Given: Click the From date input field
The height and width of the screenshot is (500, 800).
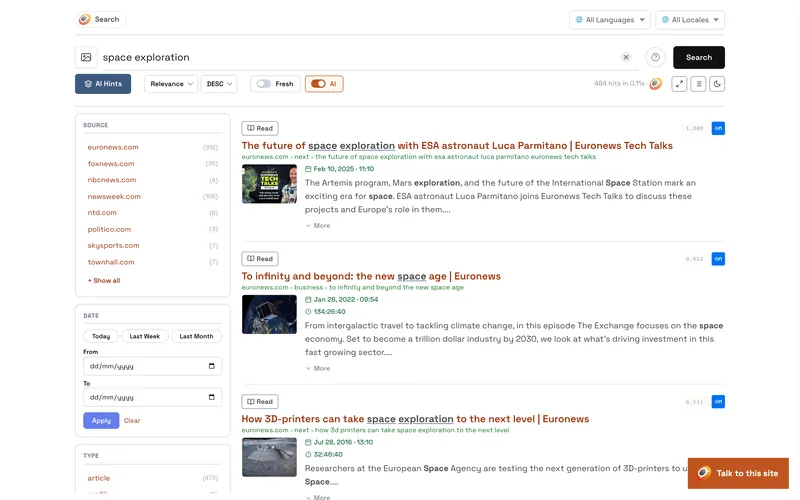Looking at the screenshot, I should tap(152, 366).
